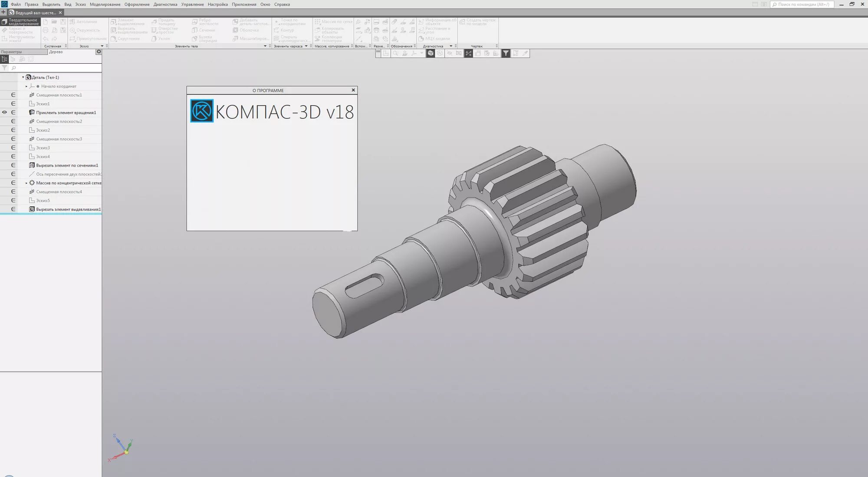Viewport: 868px width, 477px height.
Task: Expand Начало координат tree node
Action: tap(26, 86)
